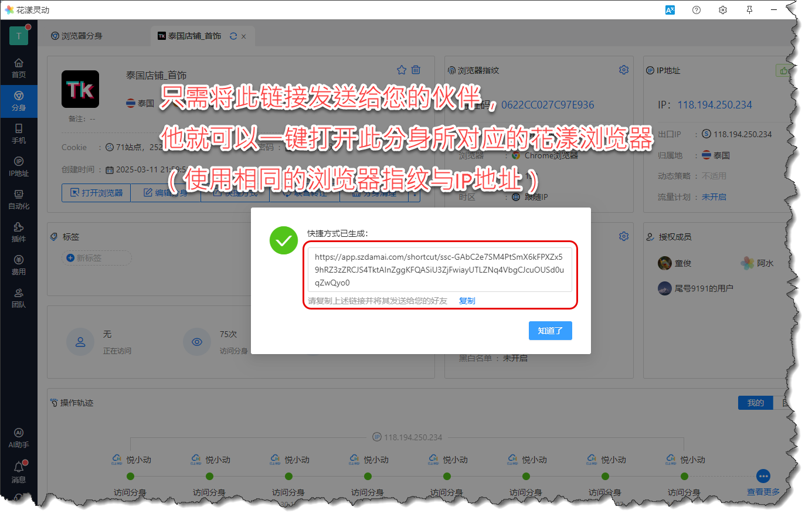Click the first 悦小动 timeline dot

(x=130, y=476)
